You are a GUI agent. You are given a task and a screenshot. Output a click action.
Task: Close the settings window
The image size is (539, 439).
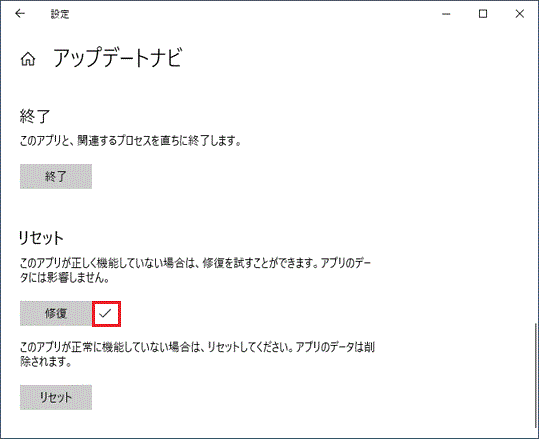tap(520, 14)
